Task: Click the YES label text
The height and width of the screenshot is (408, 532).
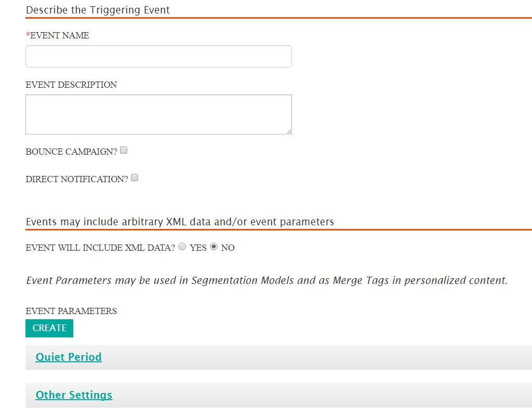Action: [x=198, y=248]
